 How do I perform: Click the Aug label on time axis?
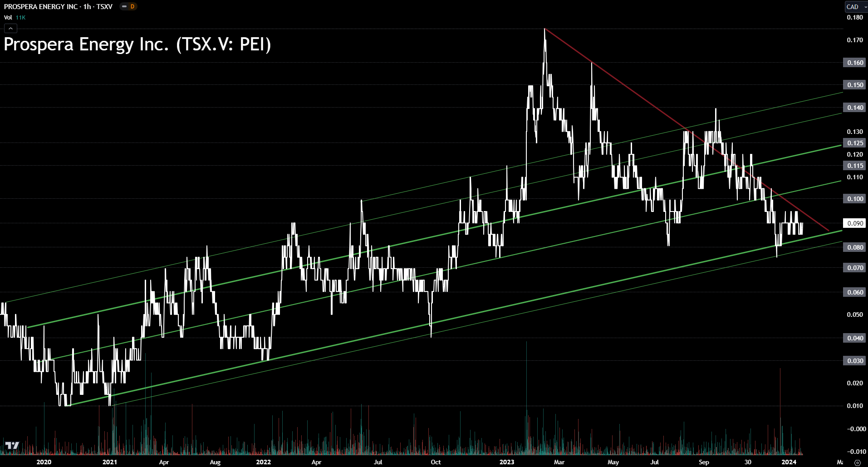(x=215, y=462)
